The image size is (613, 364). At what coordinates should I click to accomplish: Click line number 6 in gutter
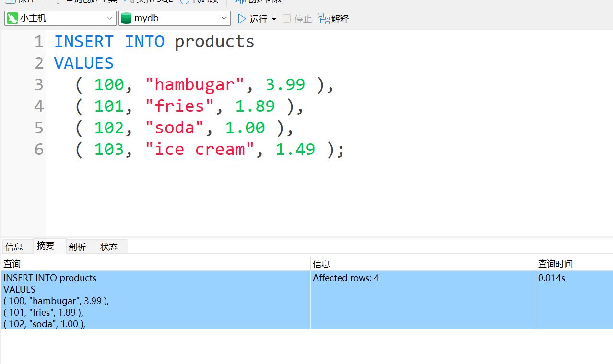pyautogui.click(x=39, y=149)
